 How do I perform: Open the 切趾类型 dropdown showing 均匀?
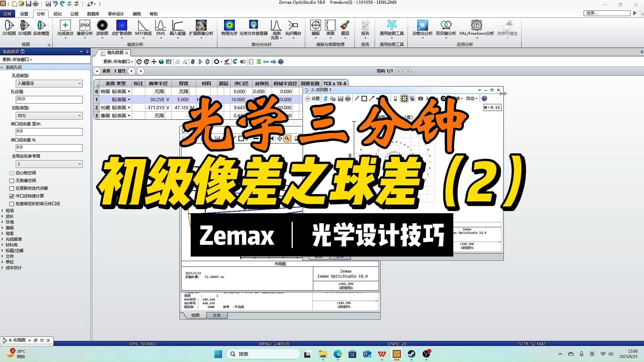49,115
